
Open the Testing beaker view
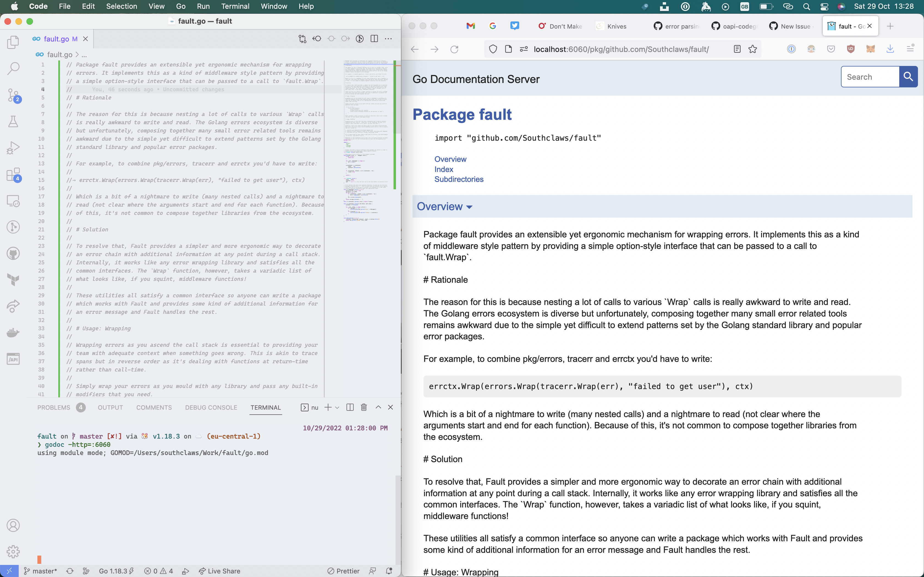[x=13, y=121]
